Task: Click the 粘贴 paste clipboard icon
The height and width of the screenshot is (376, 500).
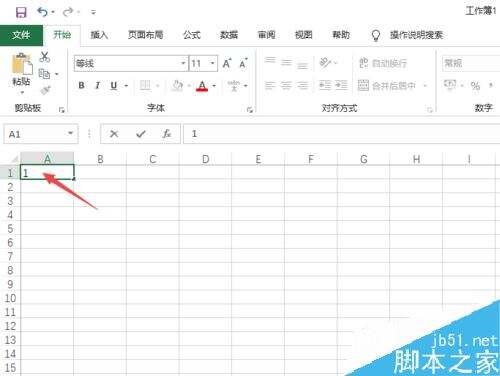Action: tap(22, 63)
